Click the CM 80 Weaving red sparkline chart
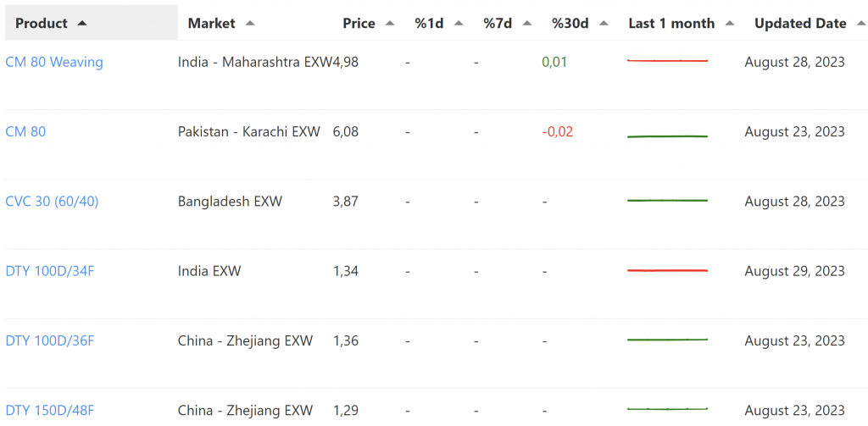868x426 pixels. click(667, 61)
